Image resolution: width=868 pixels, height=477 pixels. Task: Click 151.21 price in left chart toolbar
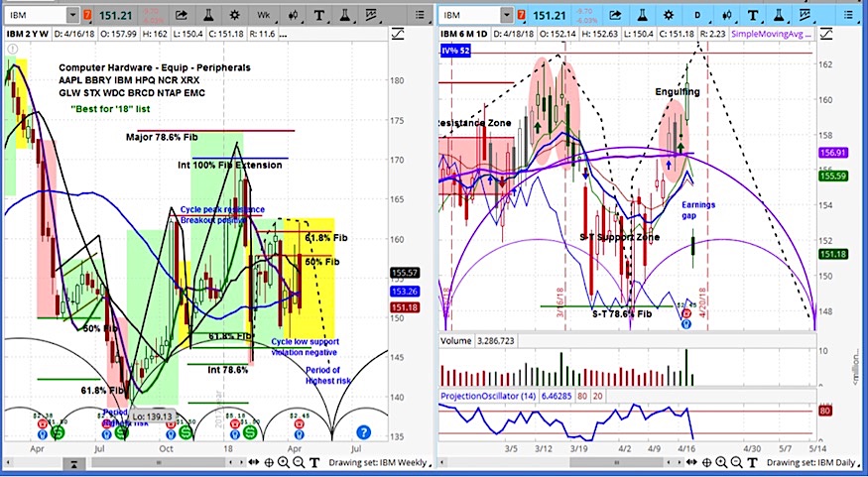point(115,15)
